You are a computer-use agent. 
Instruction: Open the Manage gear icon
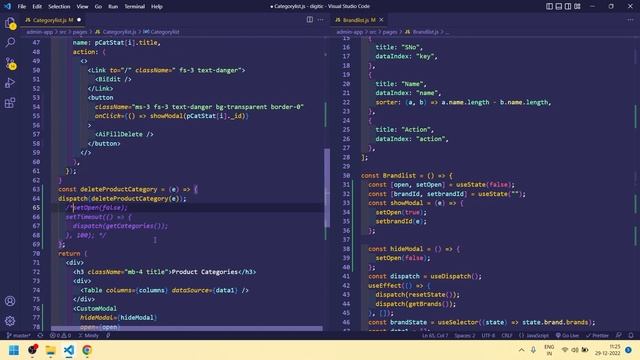pos(10,321)
